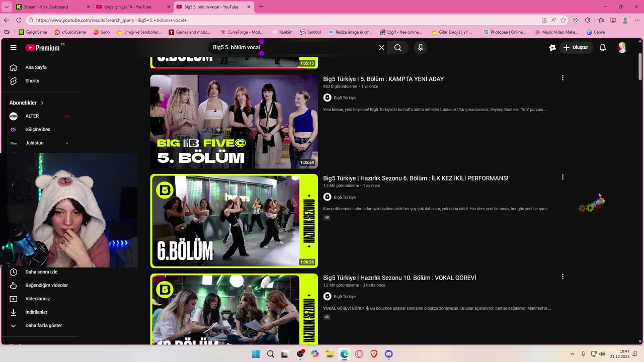The height and width of the screenshot is (362, 644).
Task: Click Big5 Türkiye channel avatar under 5. Bölüm
Action: coord(327,98)
